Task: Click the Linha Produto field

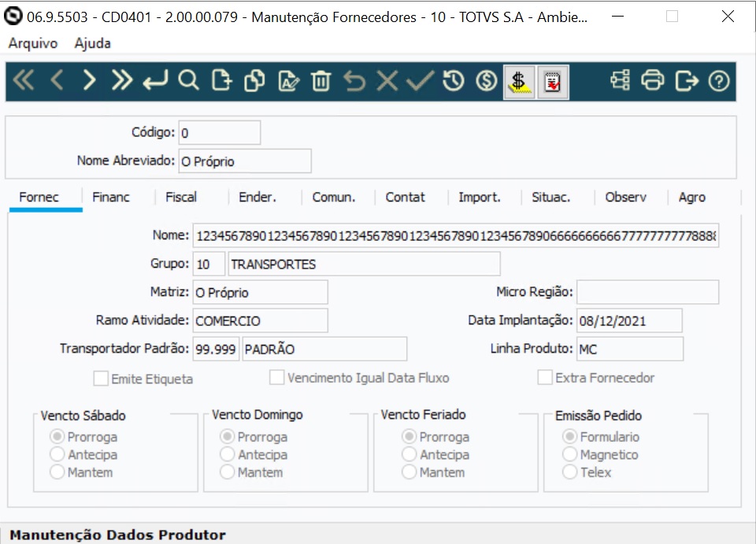Action: pos(630,349)
